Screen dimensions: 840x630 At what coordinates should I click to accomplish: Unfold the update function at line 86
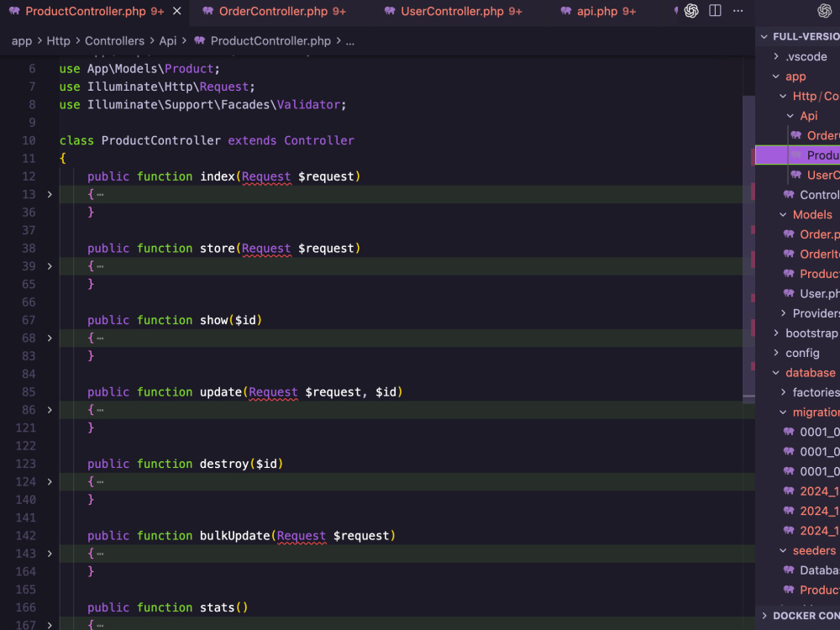coord(50,410)
